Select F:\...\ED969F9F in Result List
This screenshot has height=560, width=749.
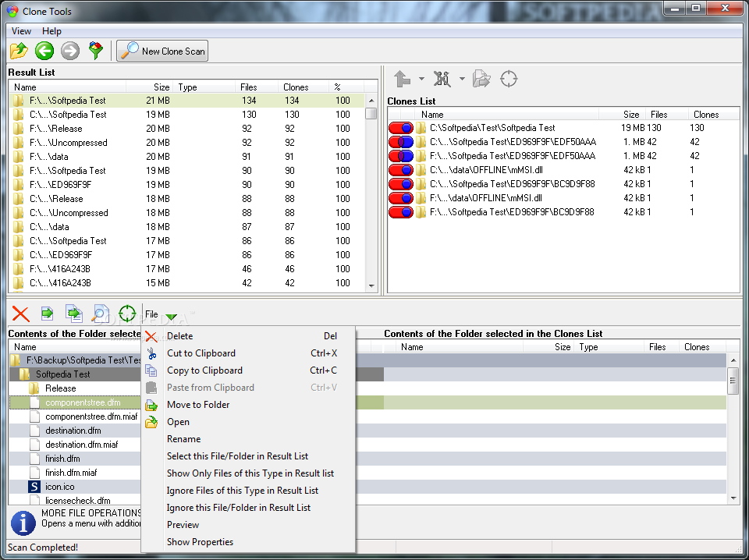pyautogui.click(x=187, y=185)
